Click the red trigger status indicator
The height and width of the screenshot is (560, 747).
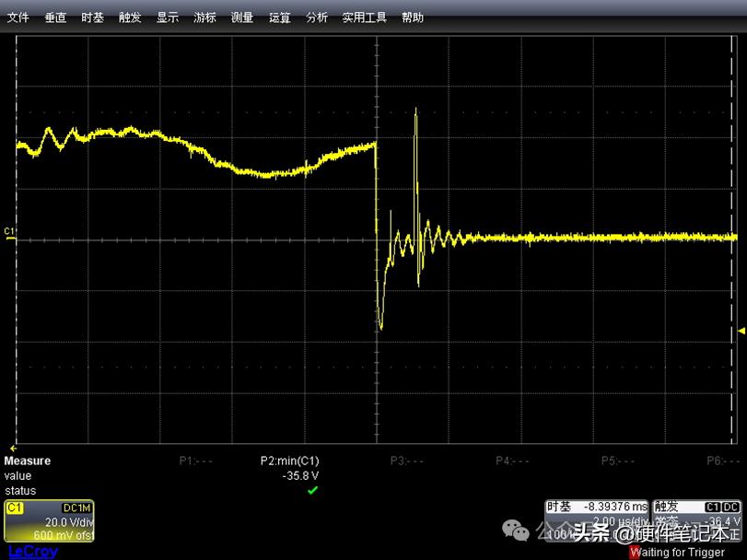click(x=635, y=553)
